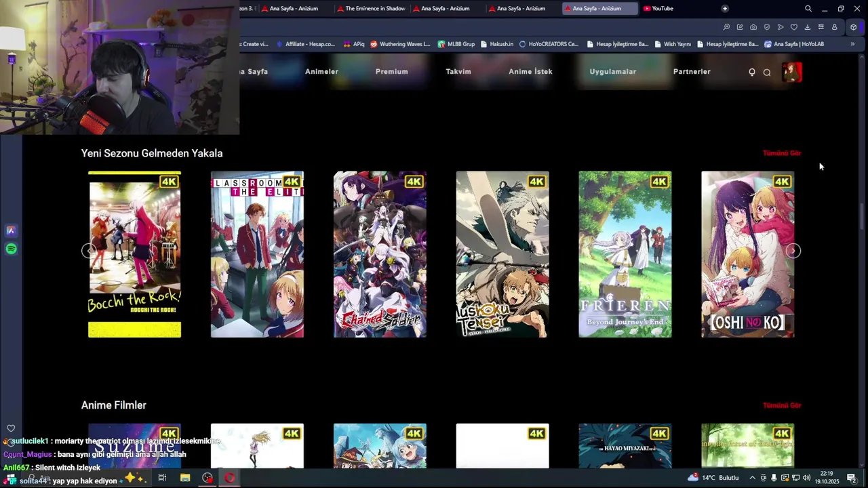Open the volume control in system tray
The image size is (868, 488).
pyautogui.click(x=806, y=478)
